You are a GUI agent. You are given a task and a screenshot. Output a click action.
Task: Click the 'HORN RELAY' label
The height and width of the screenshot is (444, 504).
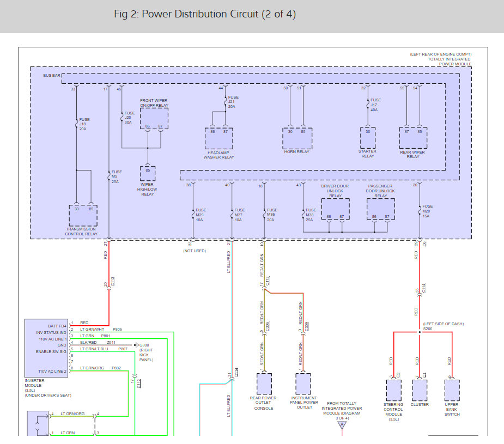tap(296, 151)
